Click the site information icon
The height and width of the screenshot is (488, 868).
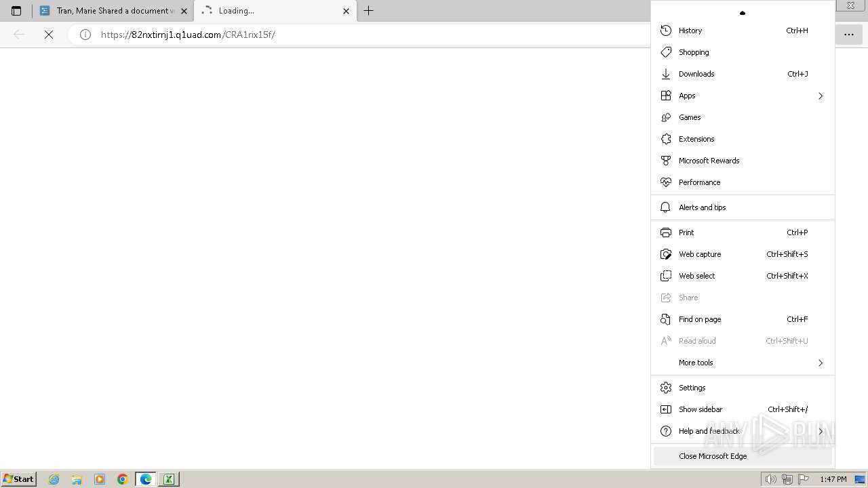85,35
